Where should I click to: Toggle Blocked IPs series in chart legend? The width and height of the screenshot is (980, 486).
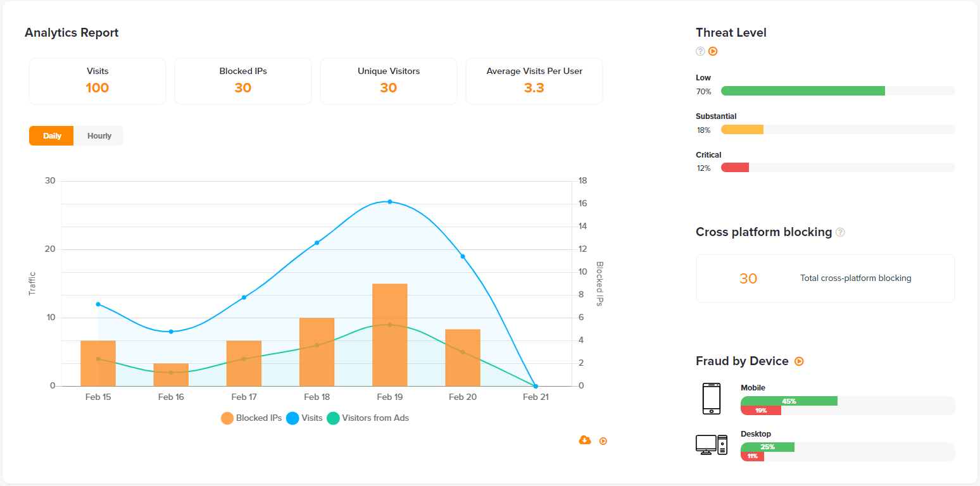coord(251,418)
